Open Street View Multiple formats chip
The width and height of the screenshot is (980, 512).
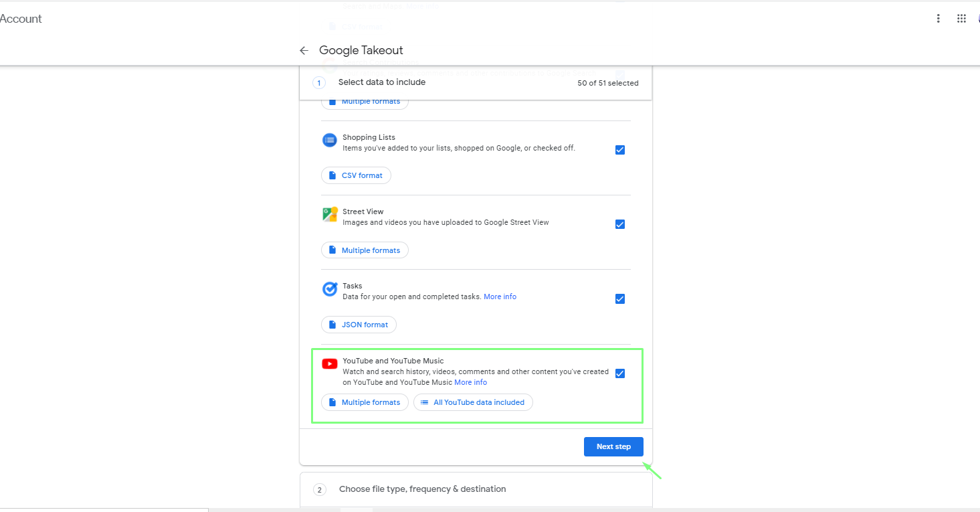(365, 250)
